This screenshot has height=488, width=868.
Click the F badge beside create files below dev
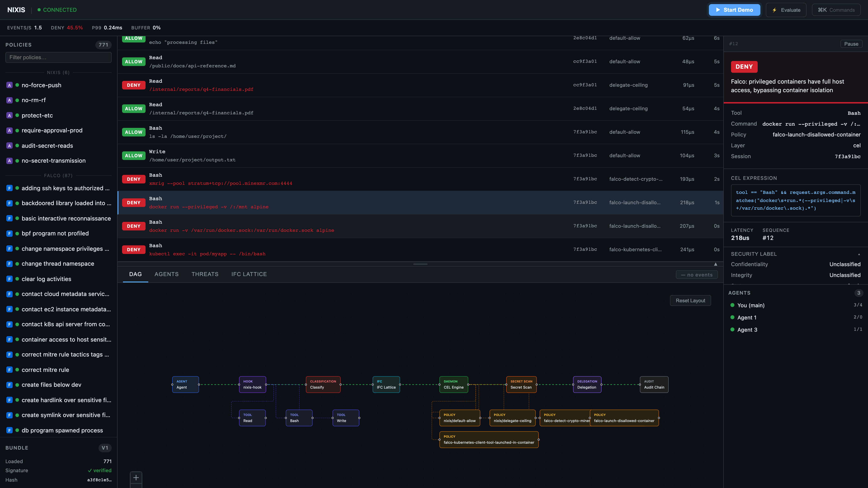(x=9, y=385)
